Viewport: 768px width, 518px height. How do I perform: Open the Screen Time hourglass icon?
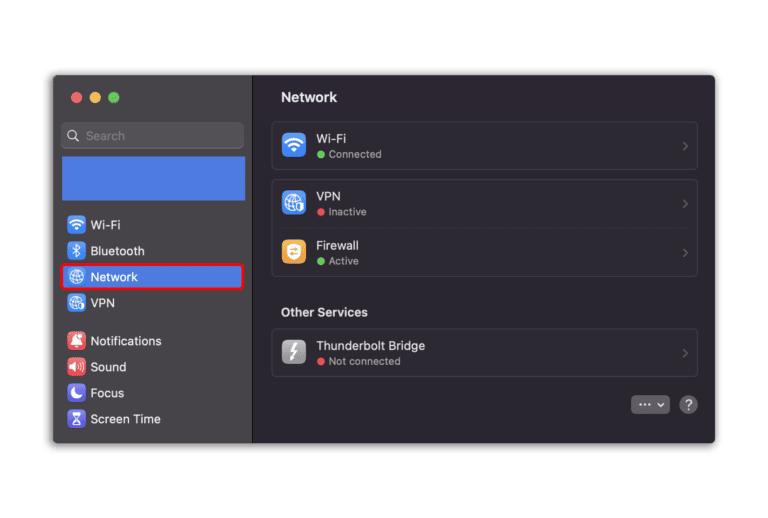click(x=76, y=419)
